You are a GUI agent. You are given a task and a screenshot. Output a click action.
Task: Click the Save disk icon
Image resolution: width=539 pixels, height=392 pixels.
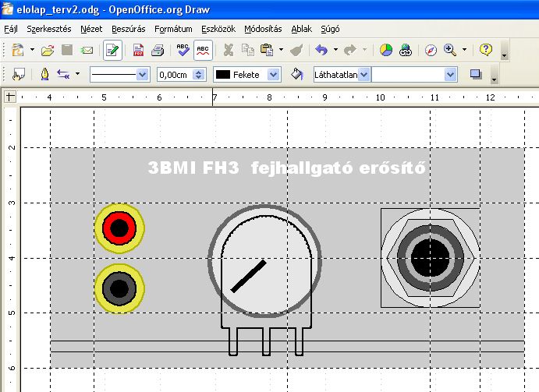pos(67,50)
